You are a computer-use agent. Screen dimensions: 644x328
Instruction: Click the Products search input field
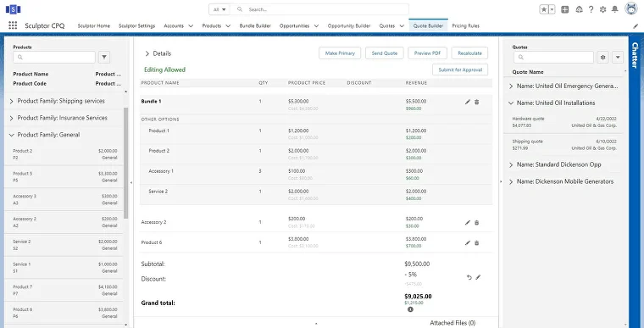click(x=54, y=57)
